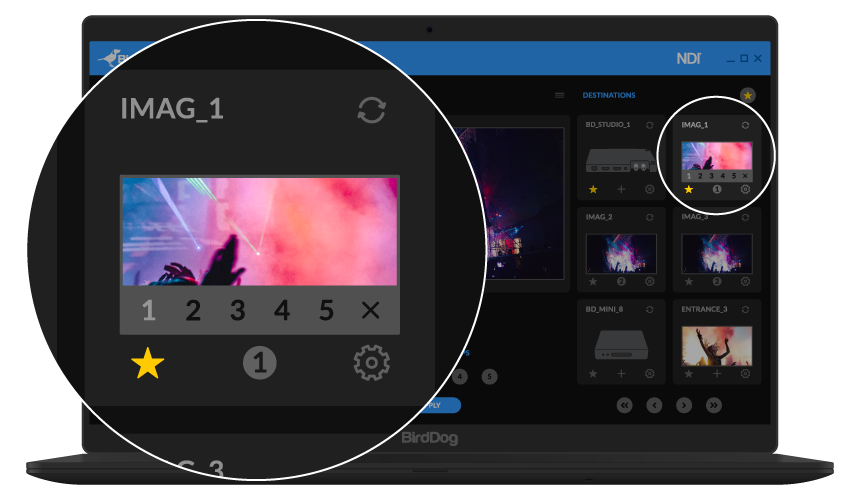The height and width of the screenshot is (500, 860).
Task: Open IMAG_2 settings gear
Action: 649,281
